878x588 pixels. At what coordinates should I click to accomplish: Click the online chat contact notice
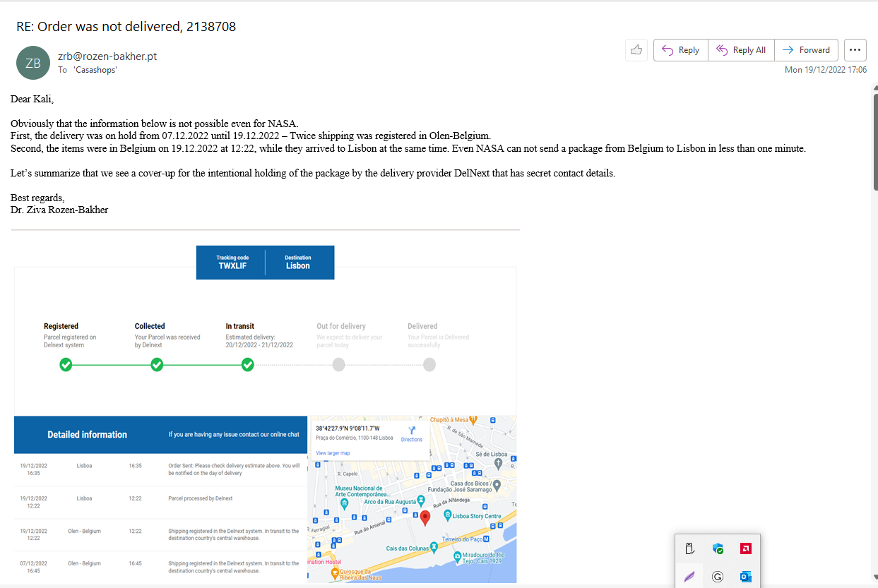click(x=234, y=435)
